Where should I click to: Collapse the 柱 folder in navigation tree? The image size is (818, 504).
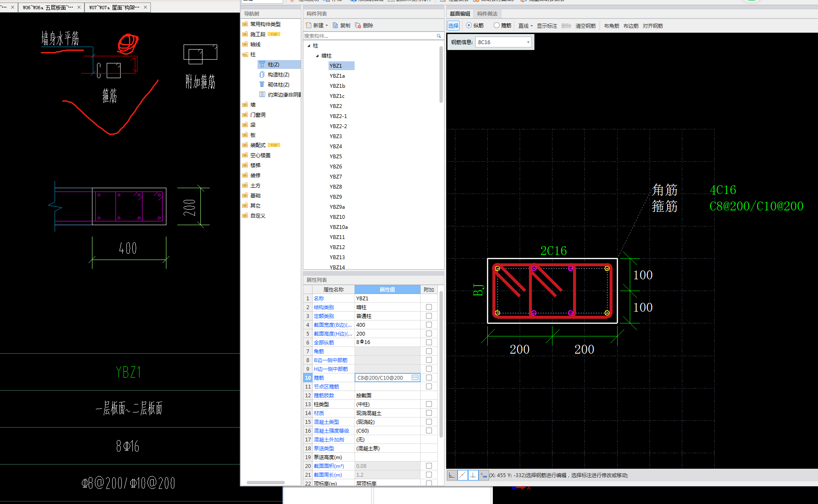[x=245, y=54]
